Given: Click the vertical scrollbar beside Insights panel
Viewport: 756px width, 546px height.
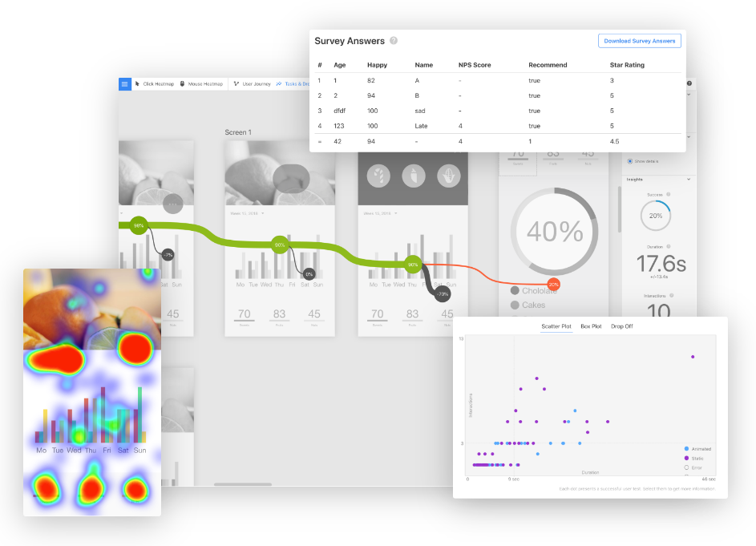Looking at the screenshot, I should point(620,210).
